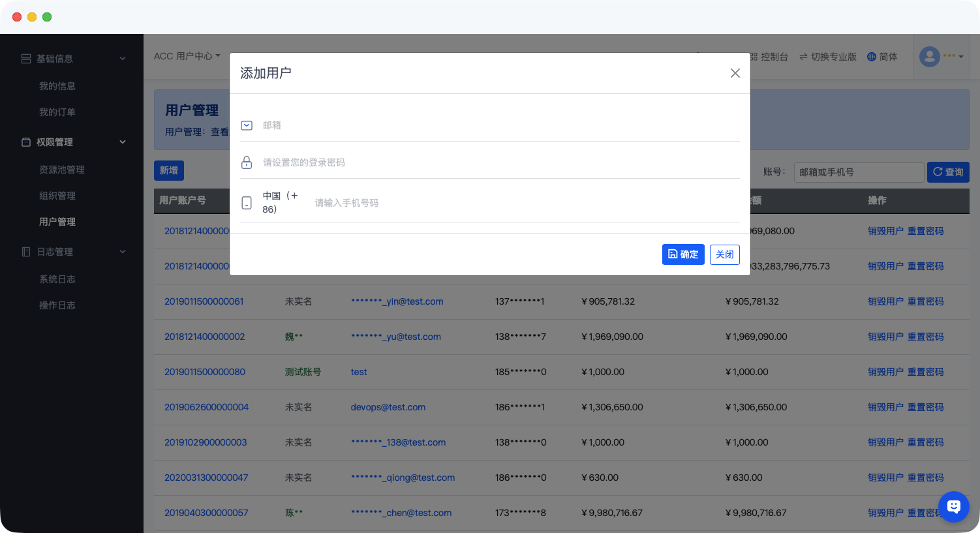Select the 中国 (+86) country code
Screen dimensions: 980x533
point(280,202)
